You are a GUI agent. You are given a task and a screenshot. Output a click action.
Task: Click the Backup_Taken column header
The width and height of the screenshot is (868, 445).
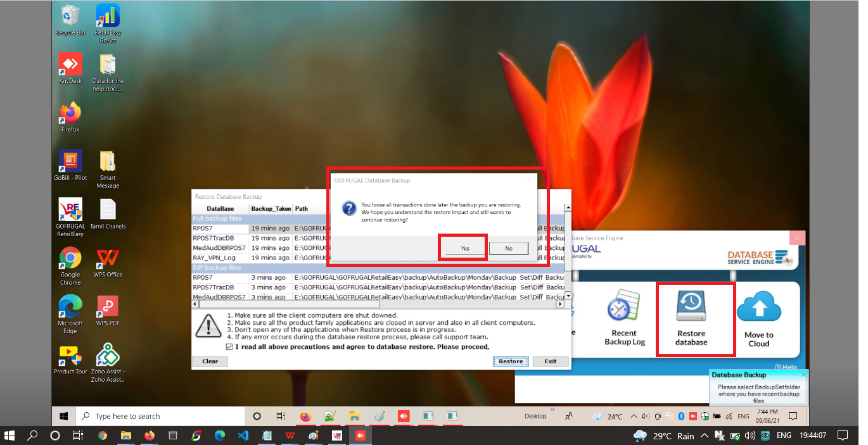point(271,208)
